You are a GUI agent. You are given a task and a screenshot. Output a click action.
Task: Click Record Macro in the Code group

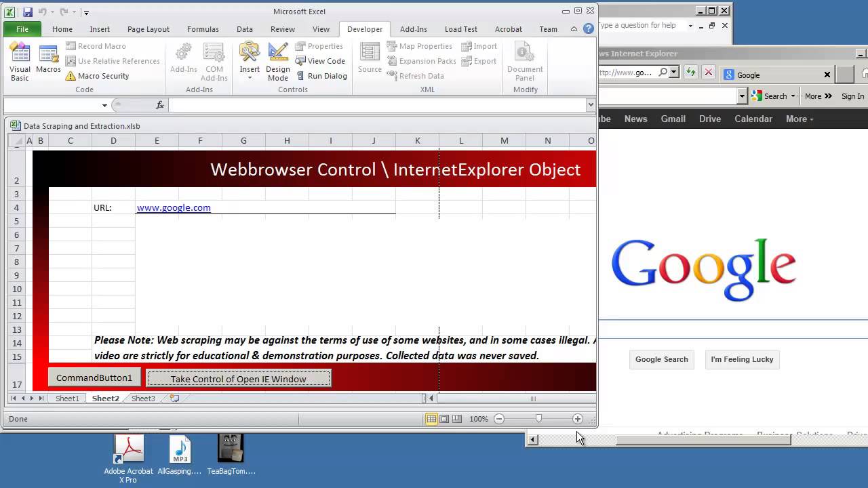pyautogui.click(x=96, y=46)
